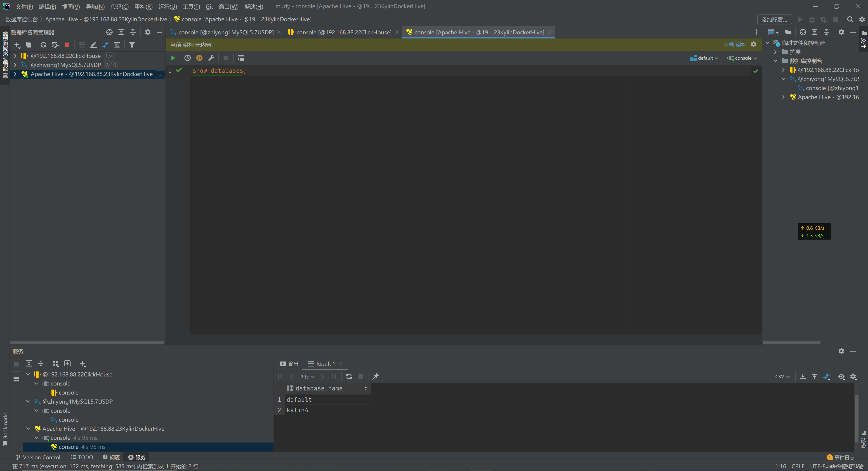This screenshot has width=868, height=471.
Task: Expand the @192.168.88.22ClickHouse tree node
Action: [x=15, y=56]
